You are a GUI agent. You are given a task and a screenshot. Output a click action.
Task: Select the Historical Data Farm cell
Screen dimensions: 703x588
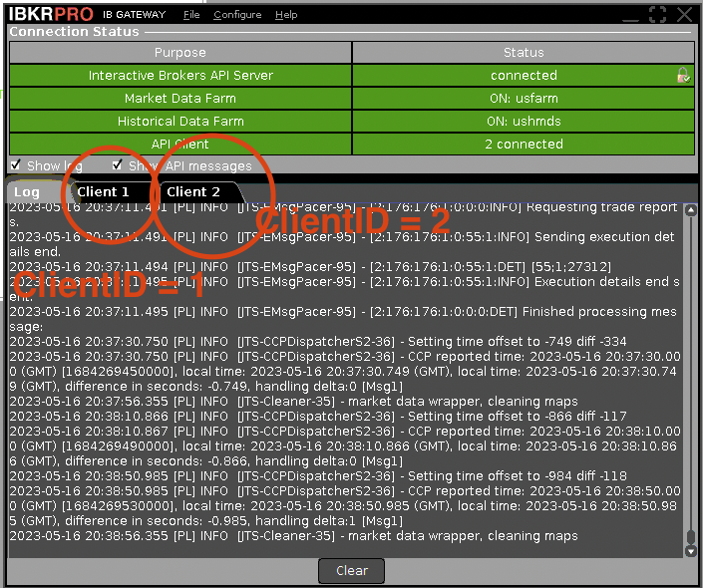[180, 121]
